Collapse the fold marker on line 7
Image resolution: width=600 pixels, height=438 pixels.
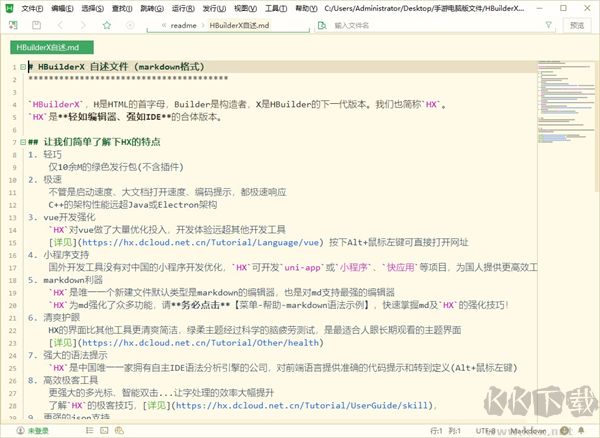tap(23, 142)
